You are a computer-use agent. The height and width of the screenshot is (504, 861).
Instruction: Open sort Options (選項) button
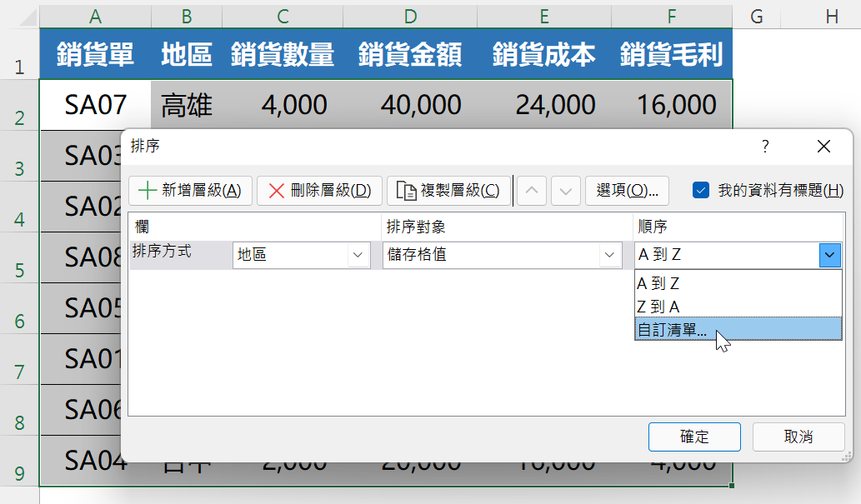627,191
